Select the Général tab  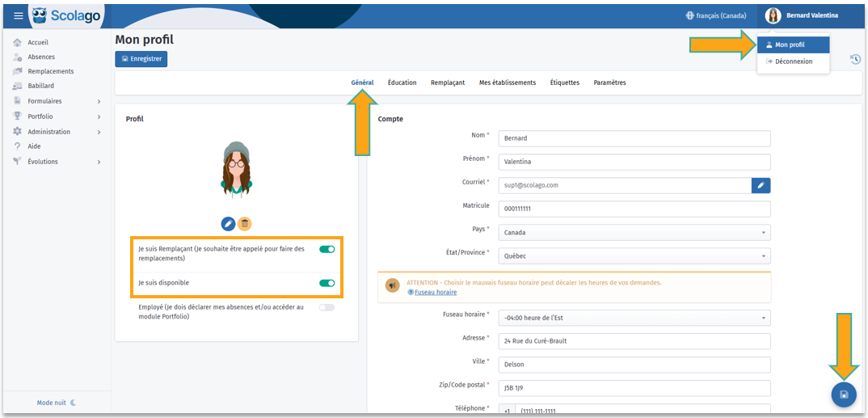click(362, 82)
